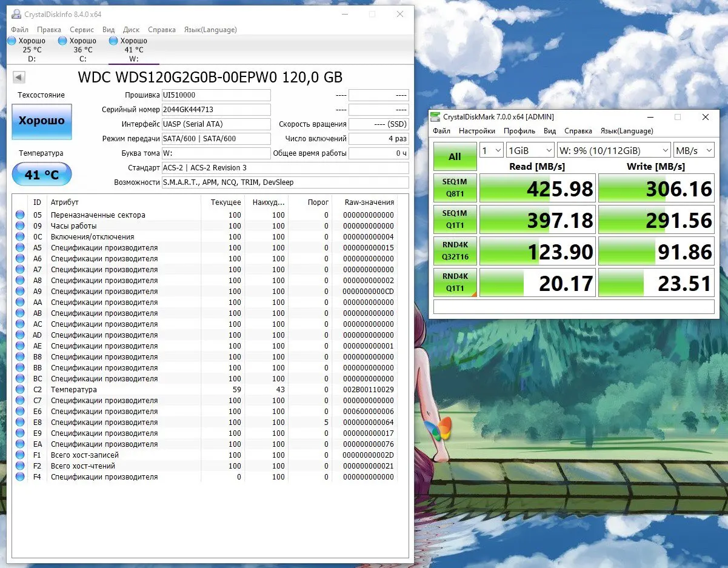
Task: Click status orb for attribute 05 Переназначенные сектора
Action: tap(20, 215)
